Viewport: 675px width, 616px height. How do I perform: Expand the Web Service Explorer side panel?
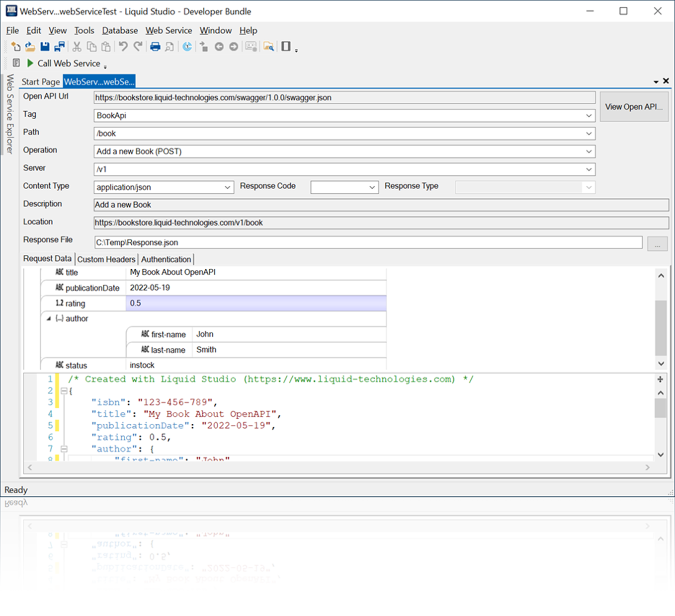[9, 114]
